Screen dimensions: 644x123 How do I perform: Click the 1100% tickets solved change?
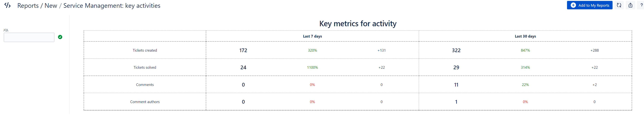(x=312, y=67)
